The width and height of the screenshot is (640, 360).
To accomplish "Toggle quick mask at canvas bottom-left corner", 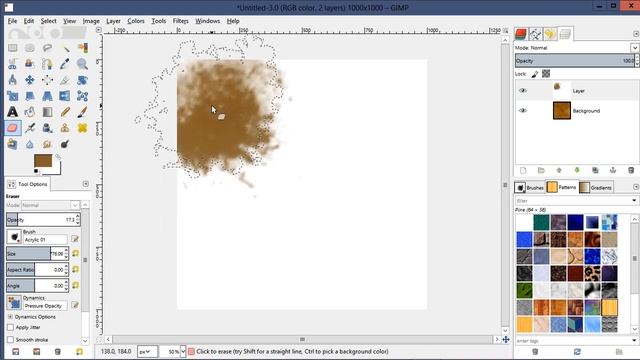I will [99, 339].
